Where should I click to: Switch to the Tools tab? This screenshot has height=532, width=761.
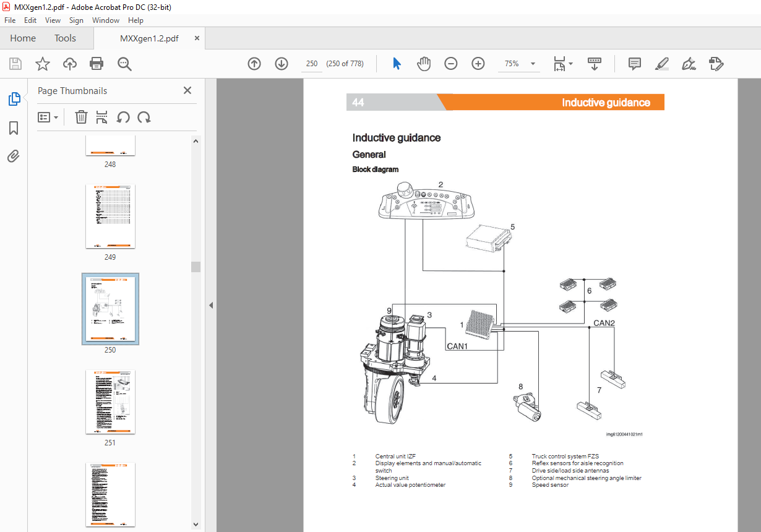(65, 38)
